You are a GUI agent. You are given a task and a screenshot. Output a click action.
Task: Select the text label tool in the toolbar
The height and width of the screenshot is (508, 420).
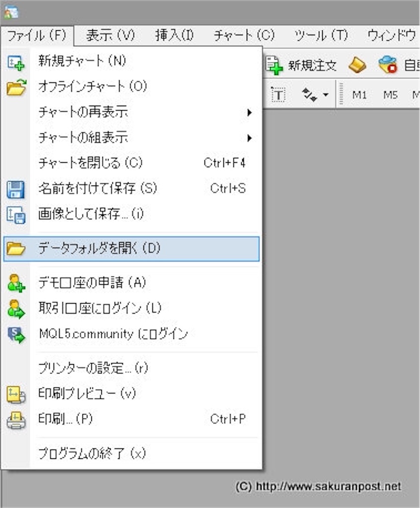click(279, 95)
